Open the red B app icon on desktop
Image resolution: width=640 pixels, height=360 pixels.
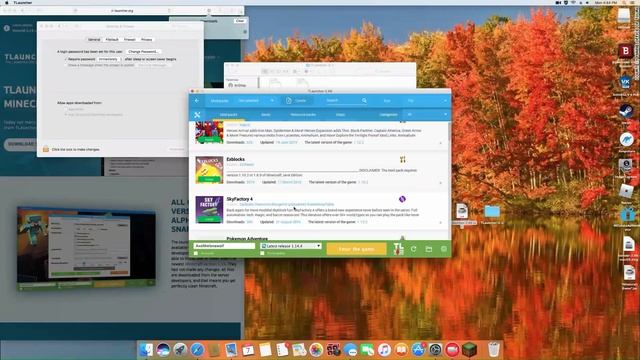[x=625, y=51]
